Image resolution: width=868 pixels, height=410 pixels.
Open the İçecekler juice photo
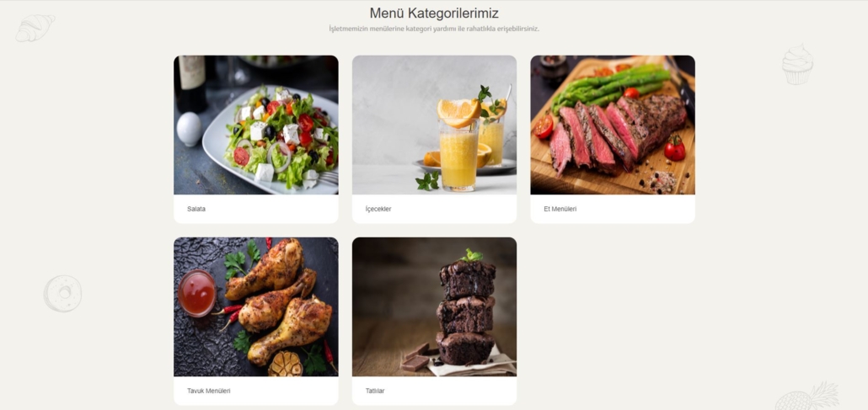coord(434,125)
